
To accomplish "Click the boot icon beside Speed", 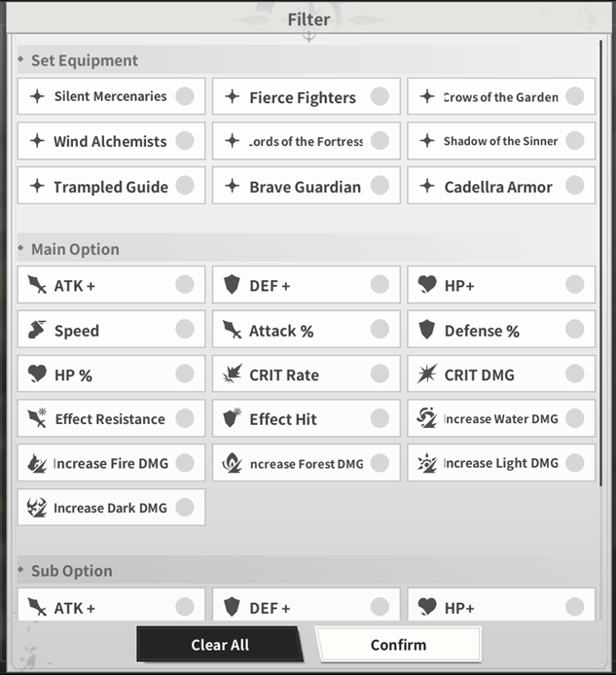I will (x=37, y=330).
